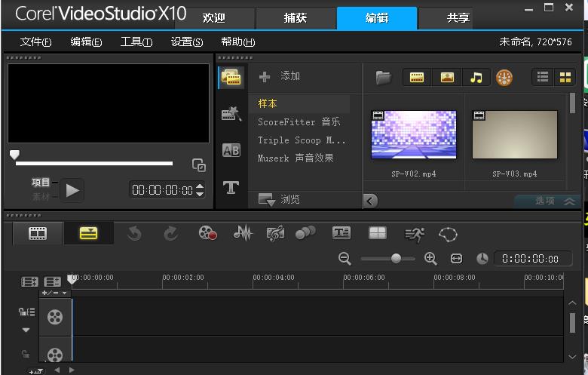Expand the 选项 options panel
Screen dimensions: 588x375
coord(548,201)
